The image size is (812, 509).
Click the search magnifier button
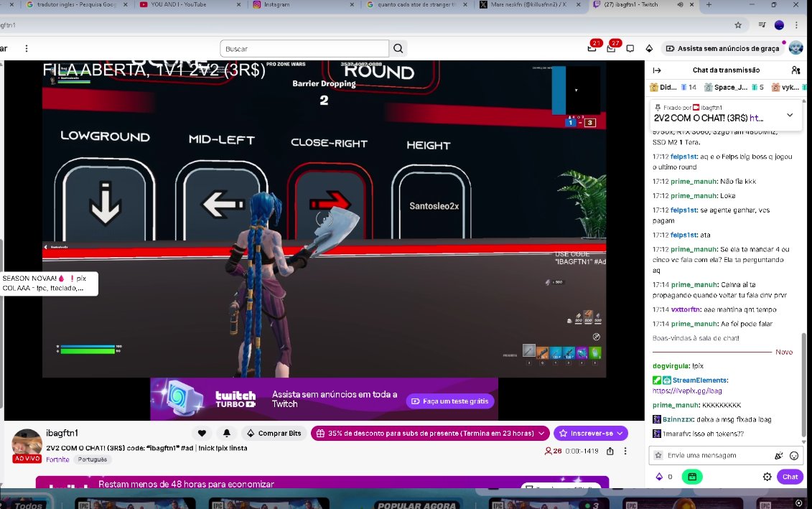click(x=398, y=48)
